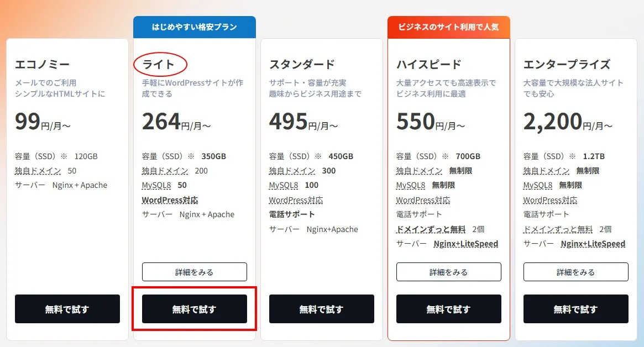Click 独自ドメイン link in スタンダード plan
Screen dimensions: 644x347
click(x=292, y=171)
